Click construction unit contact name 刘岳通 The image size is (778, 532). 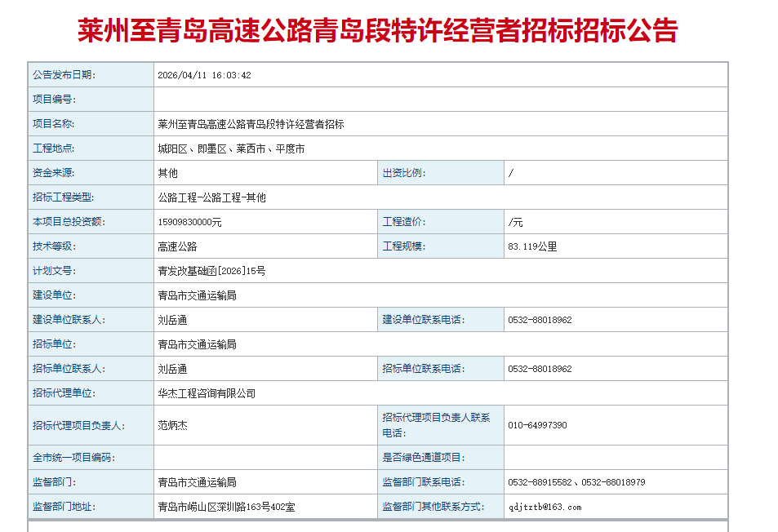tap(172, 320)
